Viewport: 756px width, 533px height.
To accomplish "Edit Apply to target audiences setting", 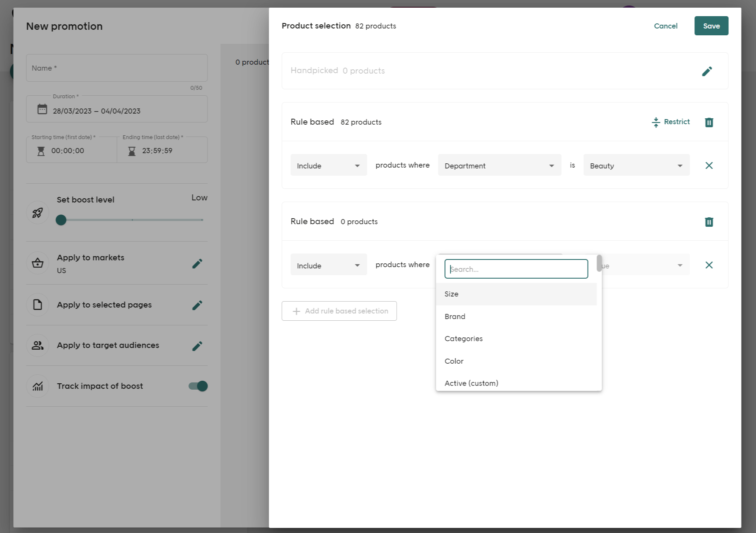I will [x=197, y=346].
